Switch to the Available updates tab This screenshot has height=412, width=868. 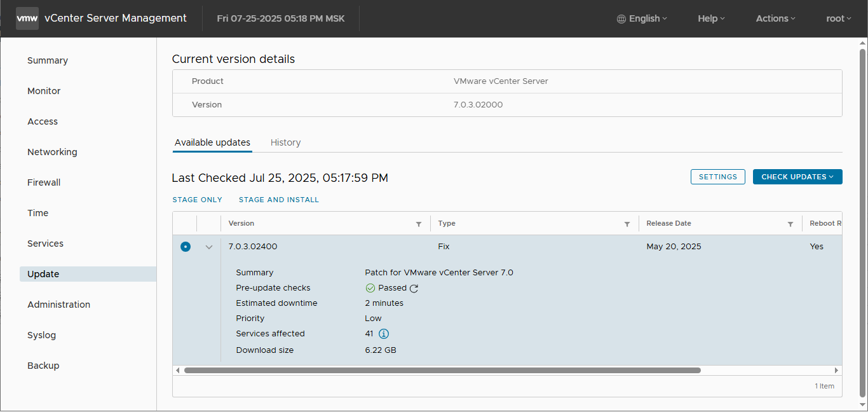click(212, 142)
